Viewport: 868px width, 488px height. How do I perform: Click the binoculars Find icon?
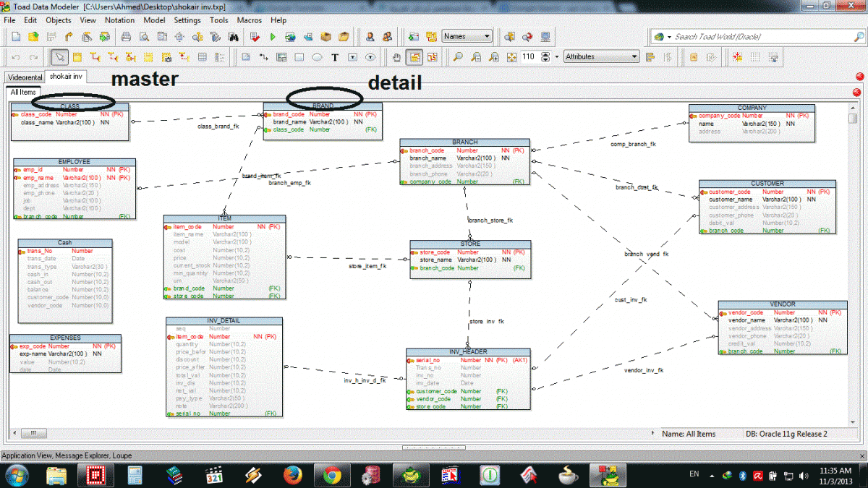(234, 37)
